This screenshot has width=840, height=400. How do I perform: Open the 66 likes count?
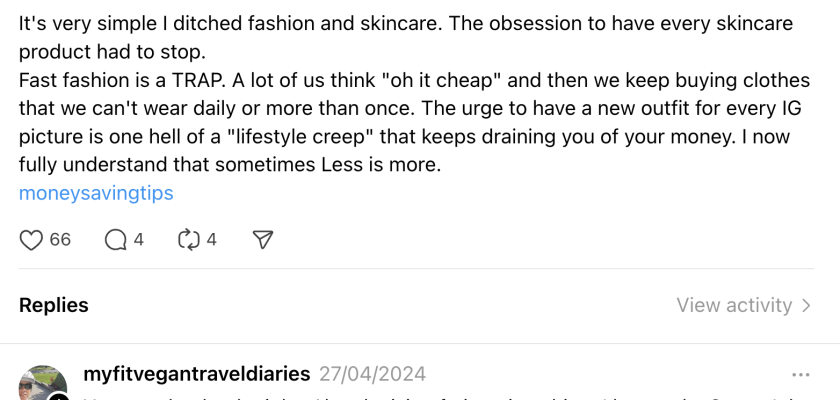click(x=60, y=240)
